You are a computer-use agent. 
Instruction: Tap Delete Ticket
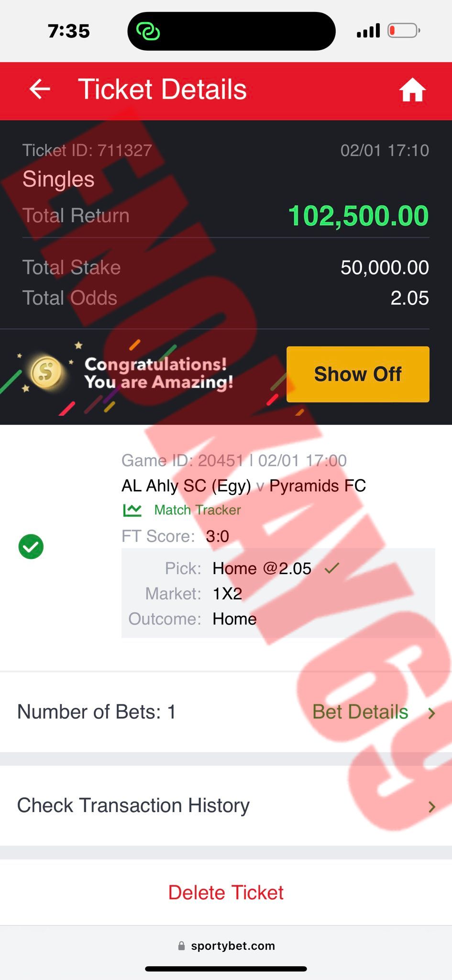click(x=226, y=892)
